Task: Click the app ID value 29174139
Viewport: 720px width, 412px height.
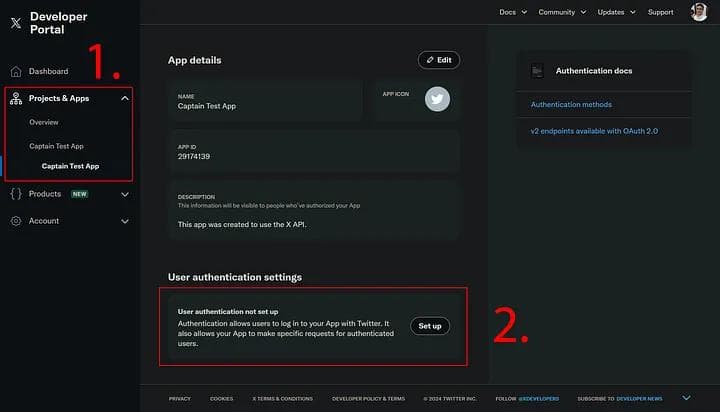Action: (x=194, y=157)
